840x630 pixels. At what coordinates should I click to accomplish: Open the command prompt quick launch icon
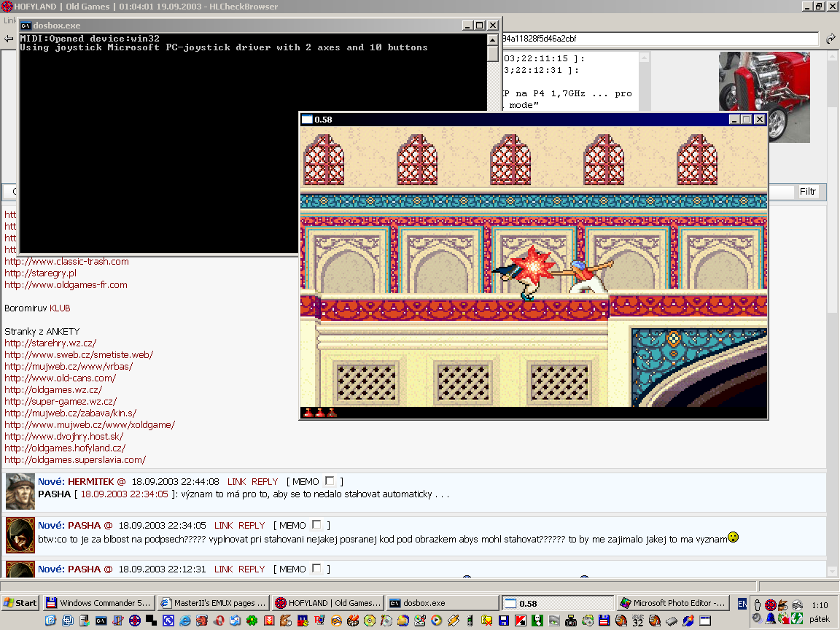pyautogui.click(x=101, y=621)
